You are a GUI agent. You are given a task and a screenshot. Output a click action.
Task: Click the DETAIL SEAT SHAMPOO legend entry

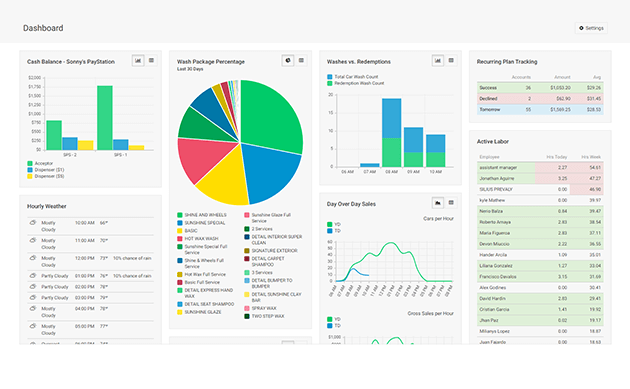tap(206, 304)
